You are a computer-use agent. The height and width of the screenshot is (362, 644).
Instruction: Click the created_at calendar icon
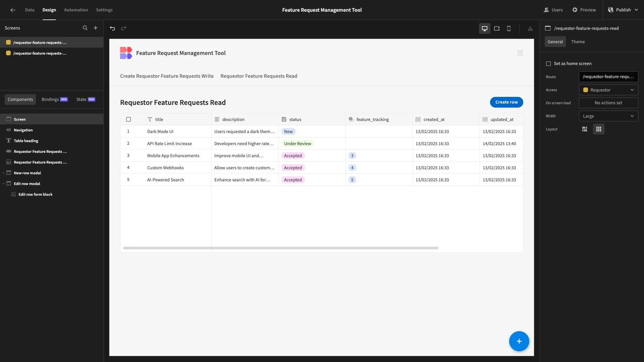(418, 120)
